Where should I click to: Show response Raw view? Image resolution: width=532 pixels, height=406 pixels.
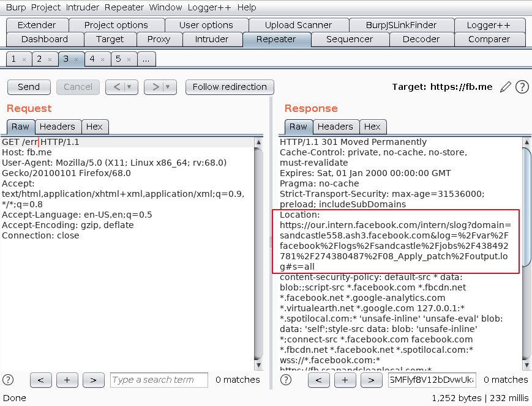(x=298, y=127)
